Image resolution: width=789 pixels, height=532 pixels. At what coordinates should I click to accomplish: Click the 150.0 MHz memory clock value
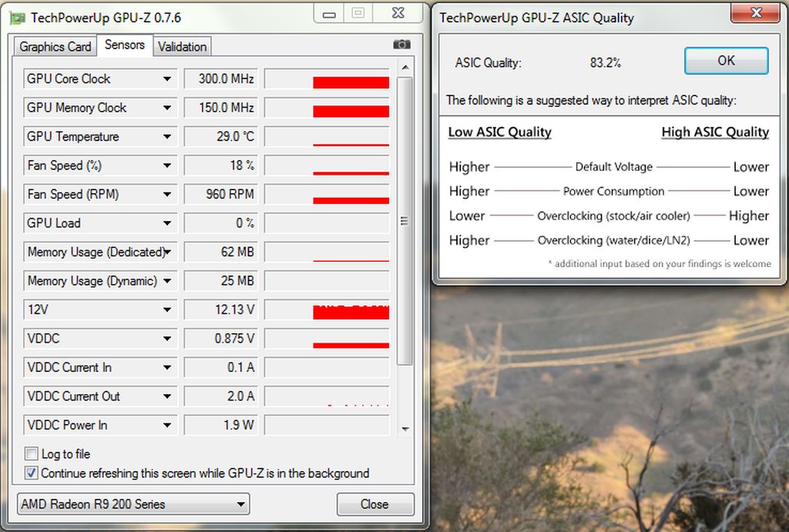pyautogui.click(x=221, y=108)
